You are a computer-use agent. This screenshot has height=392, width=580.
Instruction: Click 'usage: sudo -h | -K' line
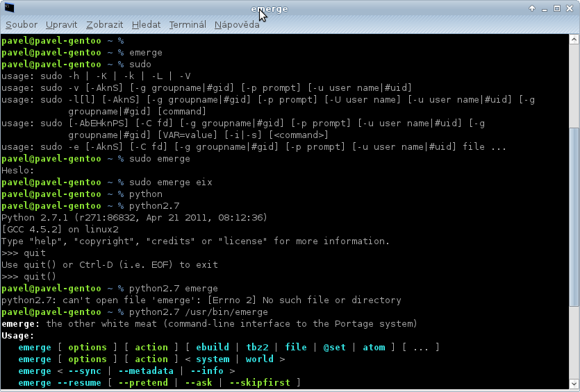click(96, 76)
